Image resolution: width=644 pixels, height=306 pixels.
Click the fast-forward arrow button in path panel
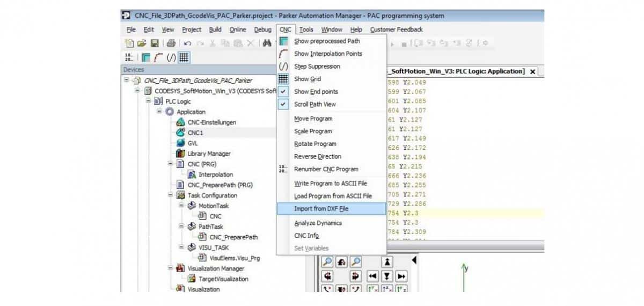tap(401, 276)
